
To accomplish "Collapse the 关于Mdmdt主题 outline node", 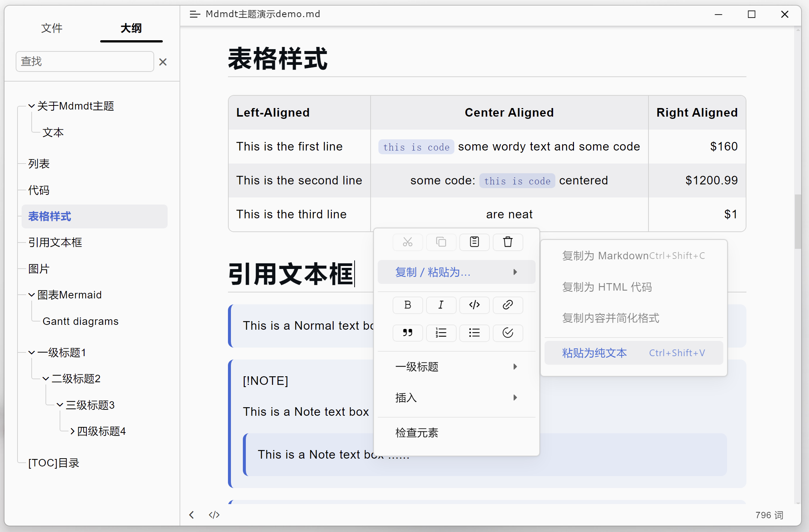I will click(x=32, y=106).
